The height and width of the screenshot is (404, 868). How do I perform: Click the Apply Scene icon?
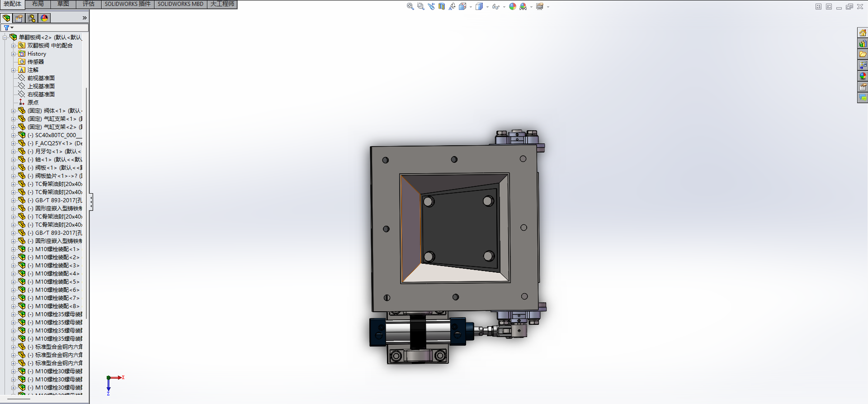click(x=523, y=6)
